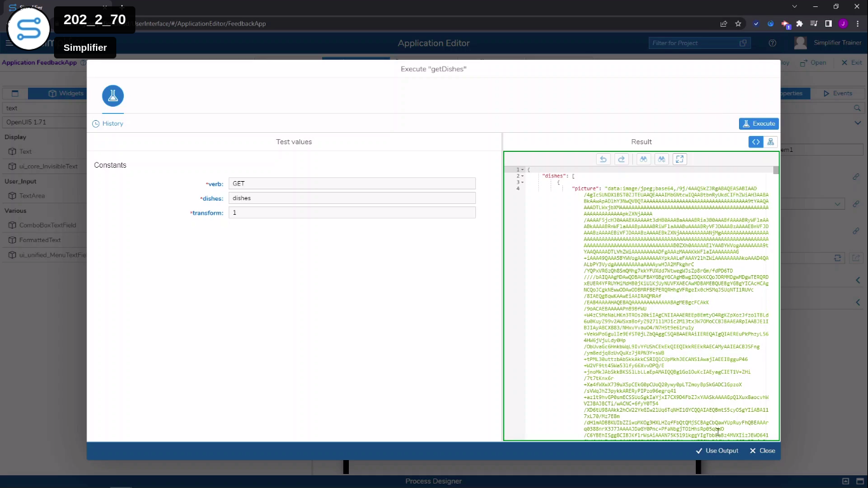The height and width of the screenshot is (488, 868).
Task: Select the "picture" key in JSON result
Action: tap(585, 189)
